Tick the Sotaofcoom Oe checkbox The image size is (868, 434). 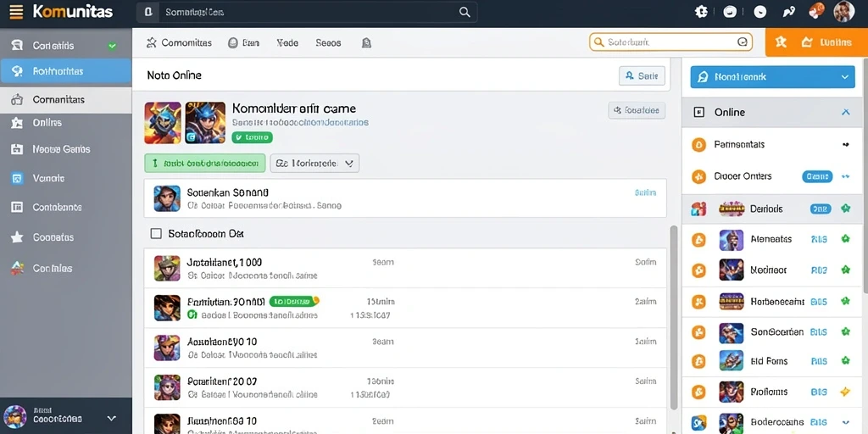[x=156, y=234]
